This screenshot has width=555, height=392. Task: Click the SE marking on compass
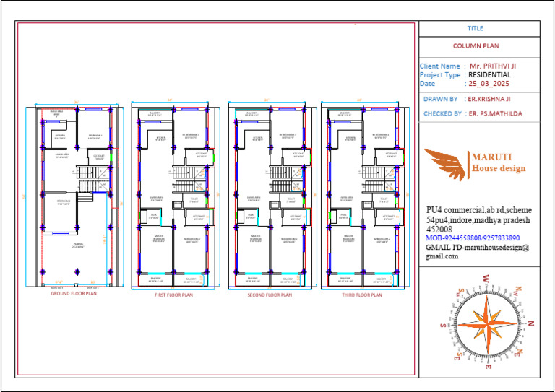[457, 356]
